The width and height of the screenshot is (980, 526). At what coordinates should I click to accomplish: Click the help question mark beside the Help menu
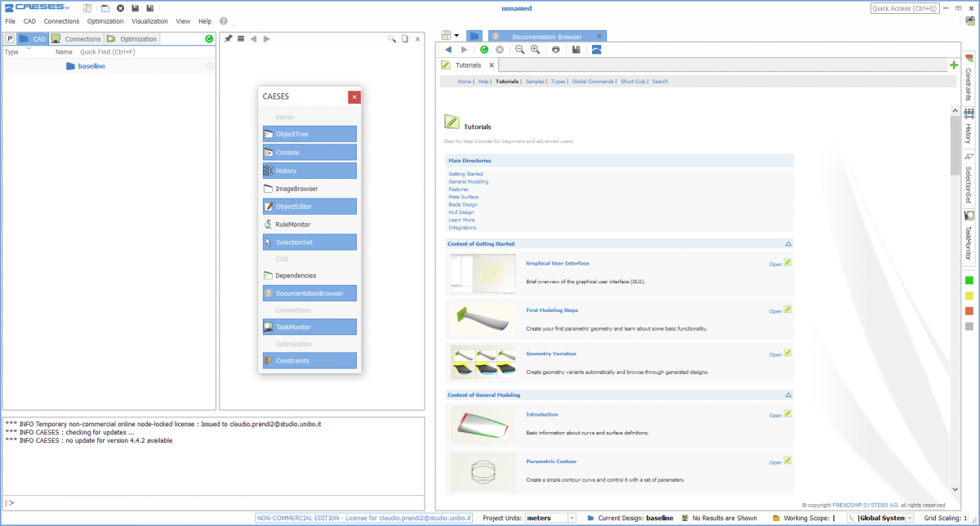pyautogui.click(x=224, y=21)
